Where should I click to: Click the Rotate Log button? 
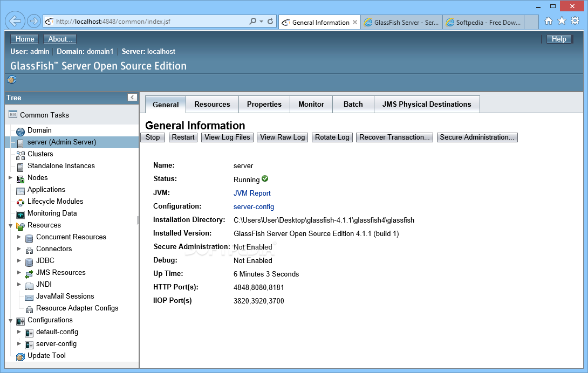click(332, 137)
